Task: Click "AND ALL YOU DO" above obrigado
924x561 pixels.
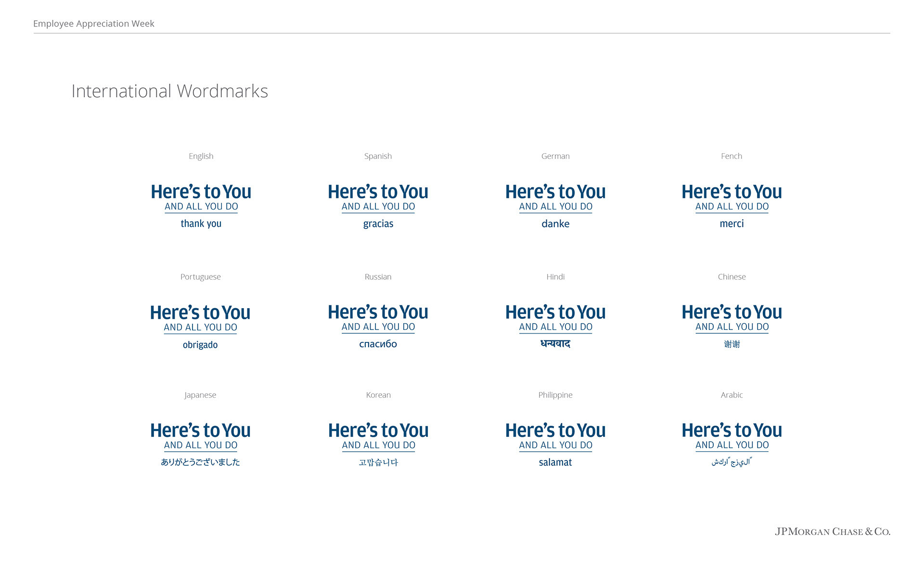Action: pyautogui.click(x=200, y=327)
